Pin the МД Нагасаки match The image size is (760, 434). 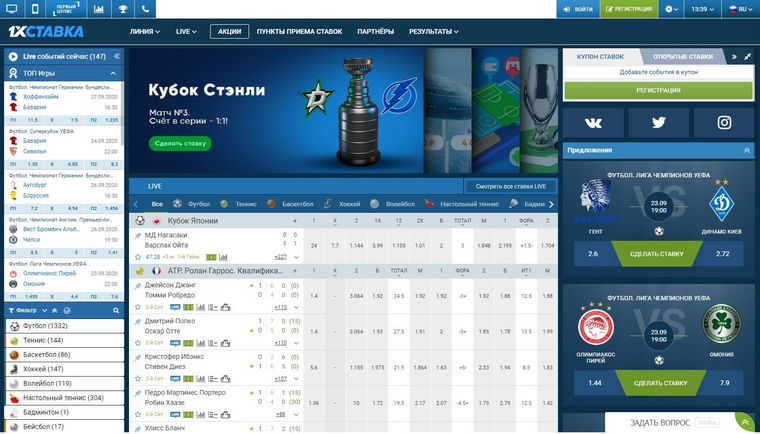138,236
